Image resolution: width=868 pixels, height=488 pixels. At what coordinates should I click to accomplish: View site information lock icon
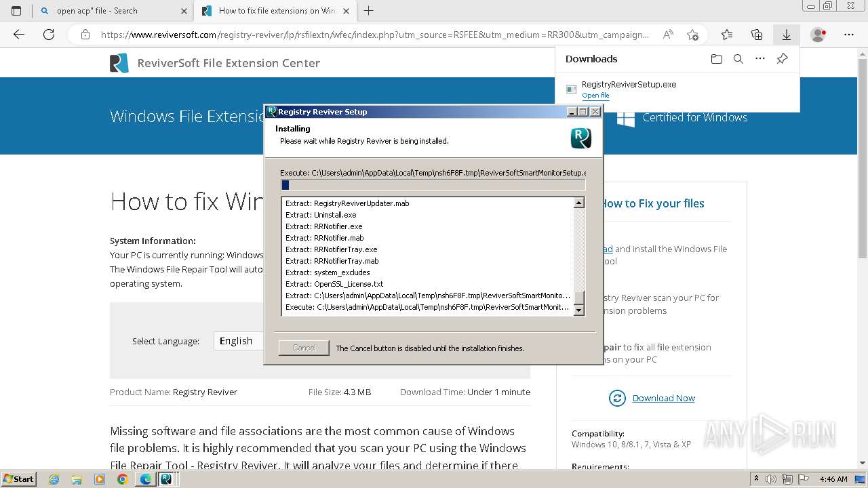point(85,35)
